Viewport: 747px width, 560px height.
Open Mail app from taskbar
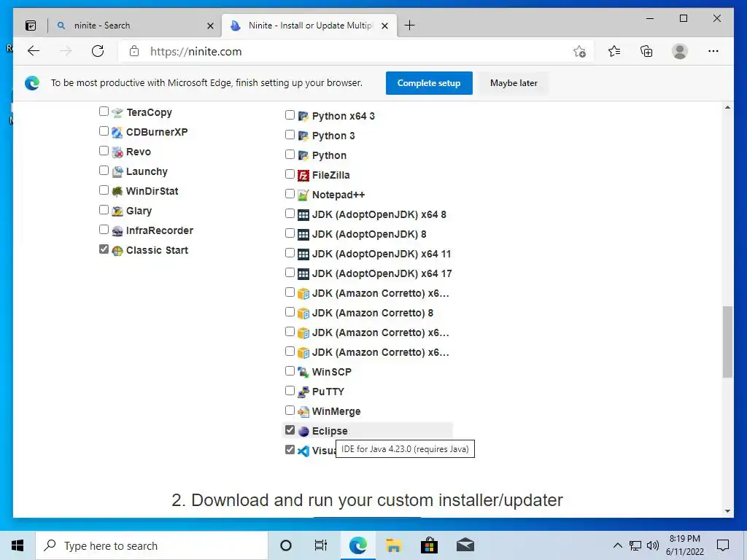click(x=465, y=545)
